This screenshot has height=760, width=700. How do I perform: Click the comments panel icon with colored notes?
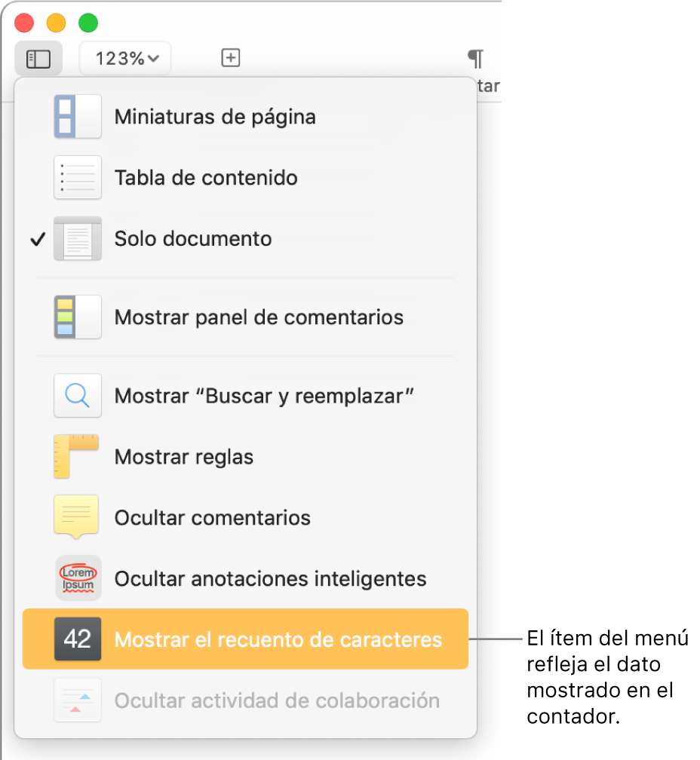click(x=78, y=317)
